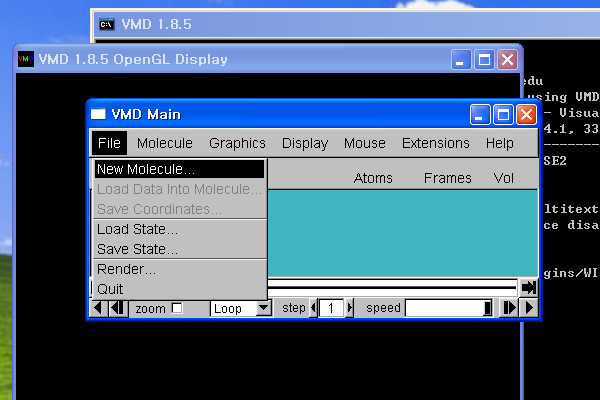This screenshot has width=600, height=400.
Task: Close the VMD Main window
Action: tap(527, 114)
